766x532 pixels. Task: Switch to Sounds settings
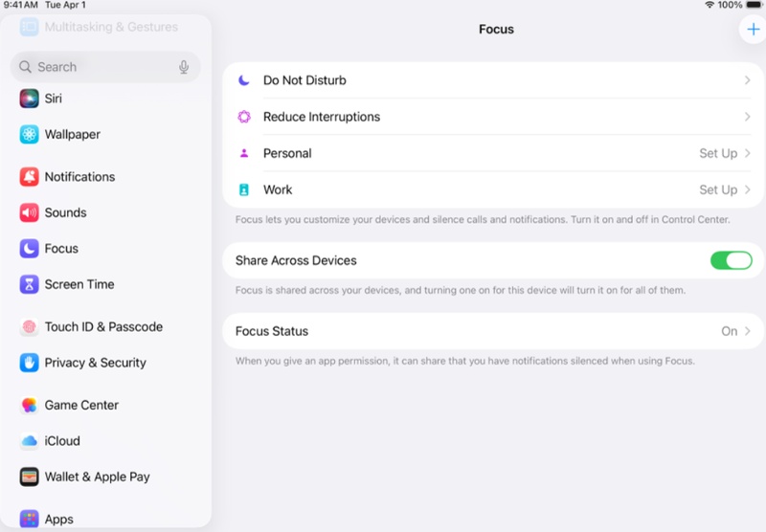65,212
